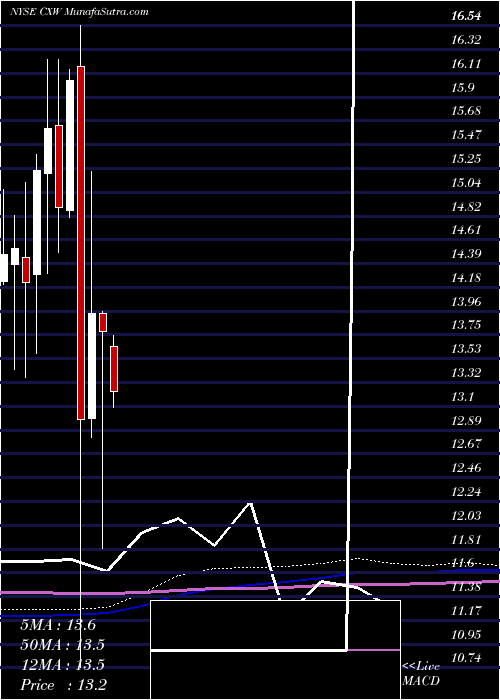Click the '5MA : 13.6' indicator text

coord(58,625)
